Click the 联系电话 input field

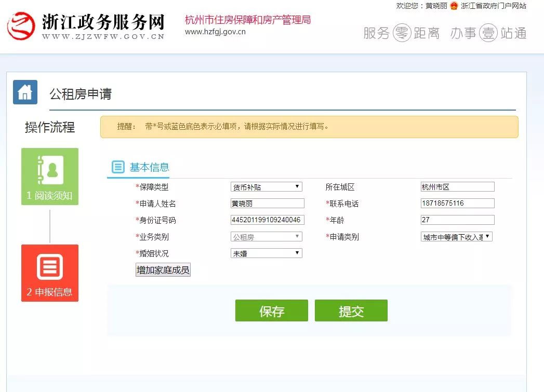coord(457,204)
